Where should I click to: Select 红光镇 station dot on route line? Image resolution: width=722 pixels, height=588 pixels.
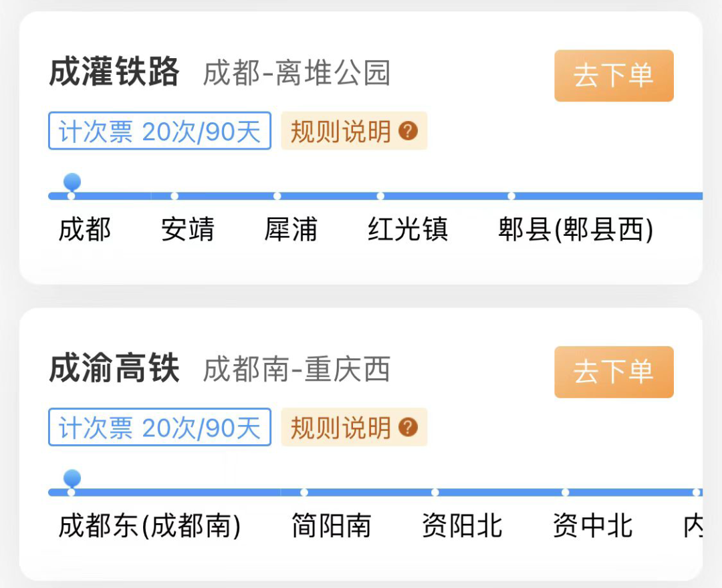click(x=380, y=196)
